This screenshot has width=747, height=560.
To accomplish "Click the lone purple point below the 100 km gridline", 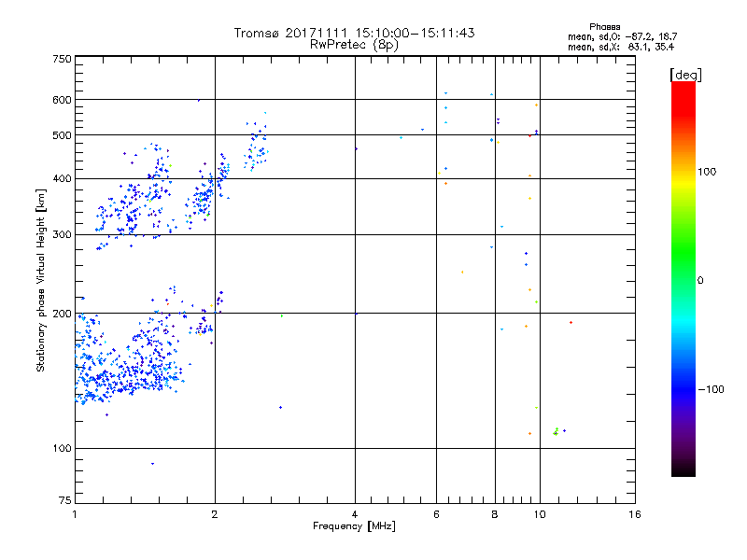I will pos(152,463).
